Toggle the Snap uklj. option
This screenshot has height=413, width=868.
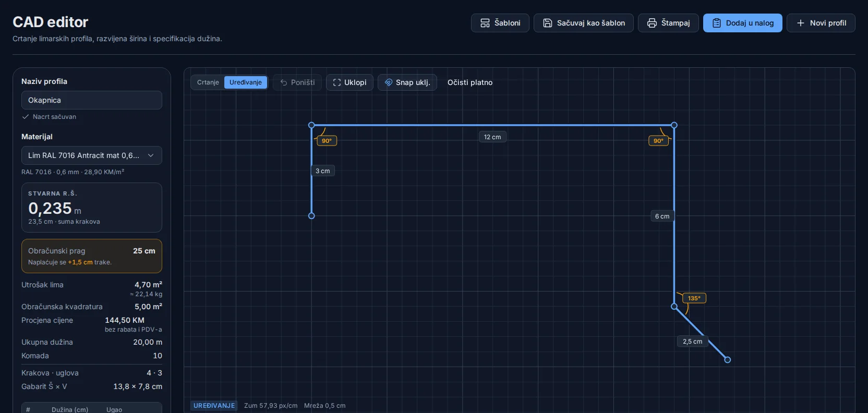click(407, 82)
